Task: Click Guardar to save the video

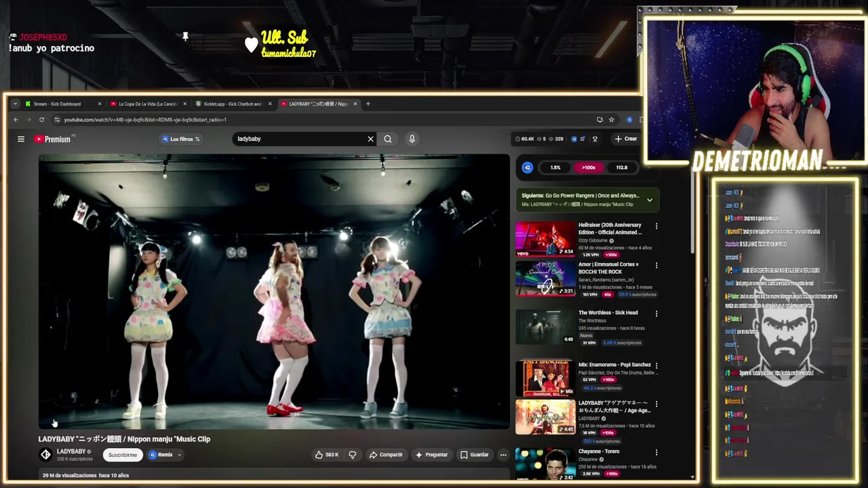Action: [x=474, y=455]
